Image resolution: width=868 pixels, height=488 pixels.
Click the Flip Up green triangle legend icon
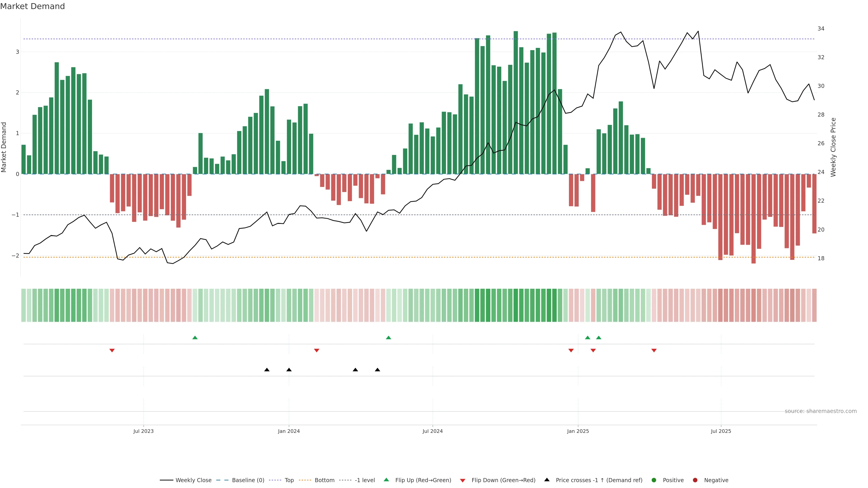pos(386,480)
